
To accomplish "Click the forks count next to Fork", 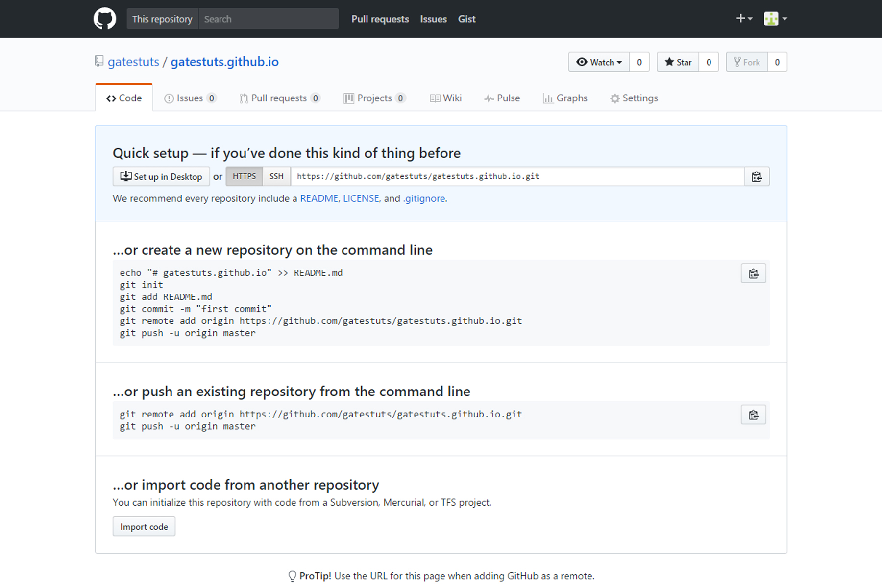I will tap(777, 62).
